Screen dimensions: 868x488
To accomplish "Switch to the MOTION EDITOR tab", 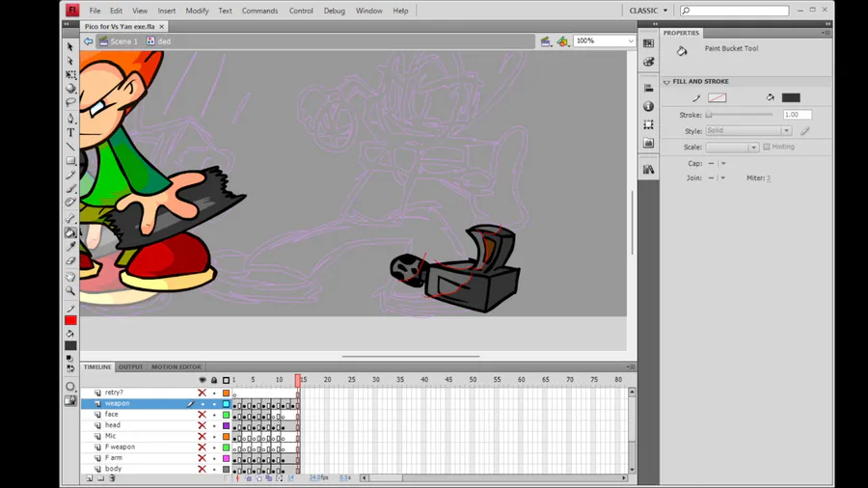I will click(x=176, y=366).
